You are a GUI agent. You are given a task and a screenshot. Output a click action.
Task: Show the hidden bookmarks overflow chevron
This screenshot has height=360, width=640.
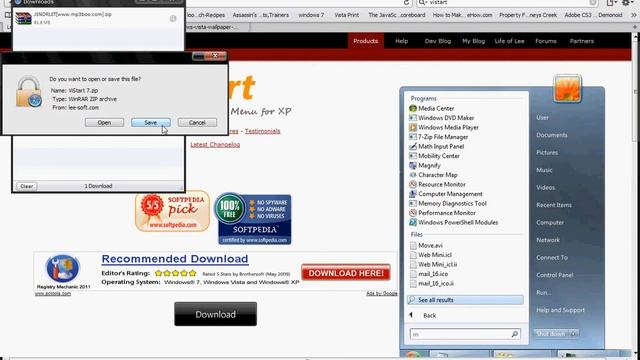coord(633,15)
